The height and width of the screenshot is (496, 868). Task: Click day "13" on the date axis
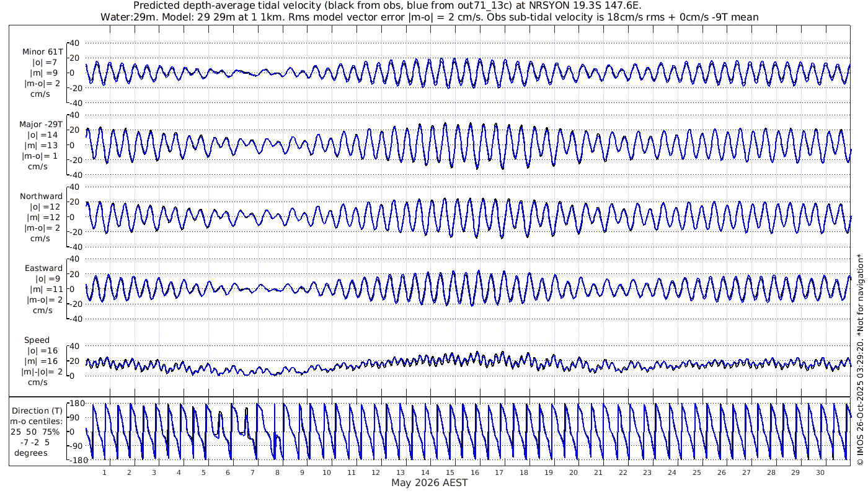click(401, 472)
